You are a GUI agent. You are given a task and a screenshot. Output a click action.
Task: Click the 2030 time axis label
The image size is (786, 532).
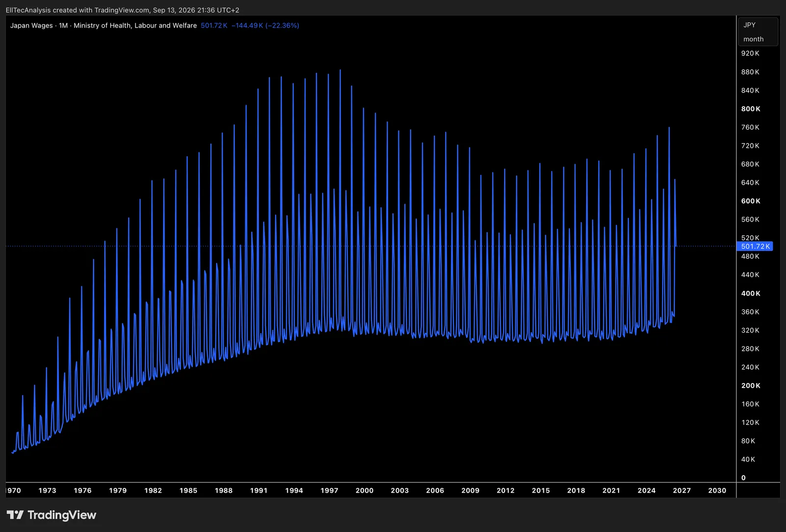[x=717, y=491]
